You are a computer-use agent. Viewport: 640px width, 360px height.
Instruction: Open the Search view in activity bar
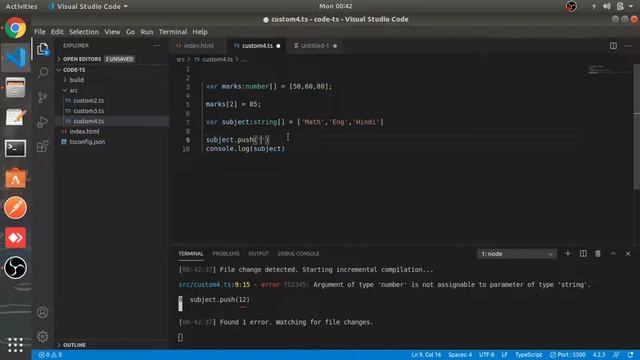(x=42, y=73)
